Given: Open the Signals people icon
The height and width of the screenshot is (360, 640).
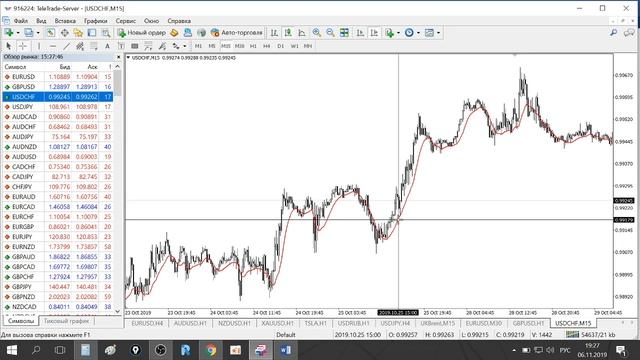Looking at the screenshot, I should [x=188, y=33].
